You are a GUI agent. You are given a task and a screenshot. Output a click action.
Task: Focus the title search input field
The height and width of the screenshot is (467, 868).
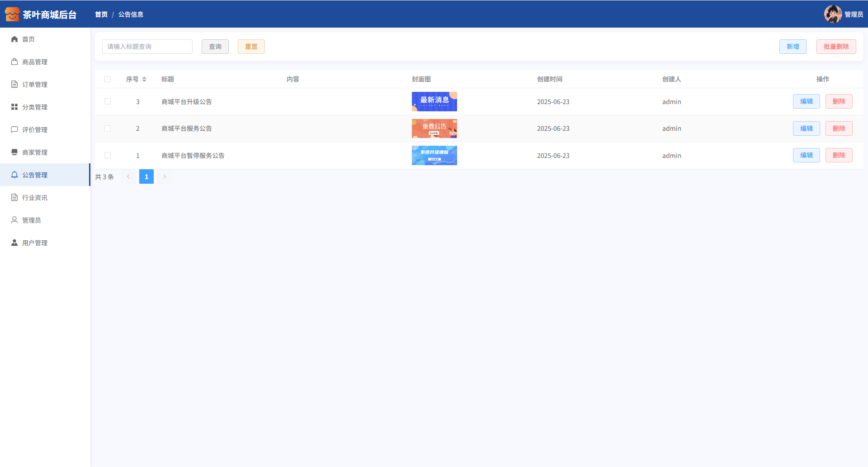[147, 47]
